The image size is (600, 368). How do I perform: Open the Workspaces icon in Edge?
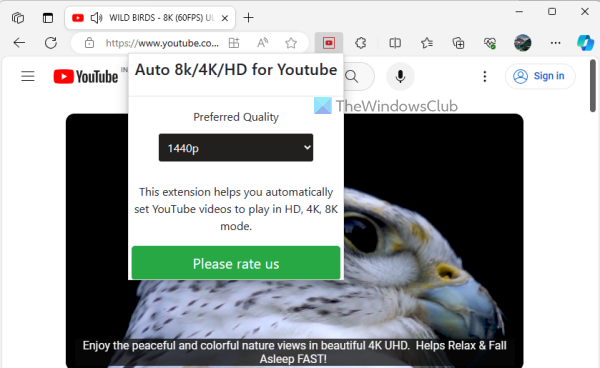point(18,18)
